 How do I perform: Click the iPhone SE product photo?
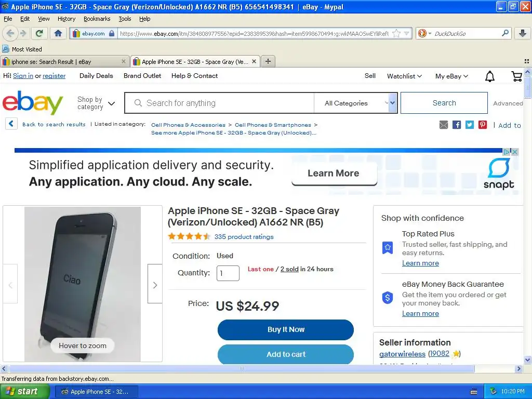click(83, 284)
